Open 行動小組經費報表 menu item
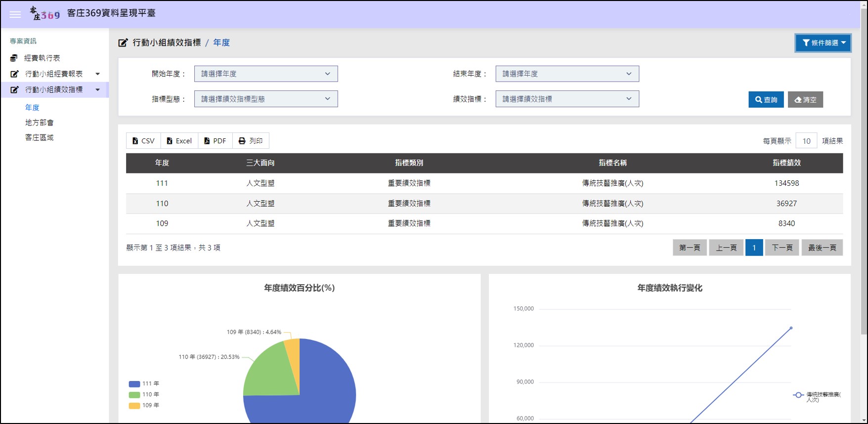Image resolution: width=868 pixels, height=424 pixels. pos(54,74)
